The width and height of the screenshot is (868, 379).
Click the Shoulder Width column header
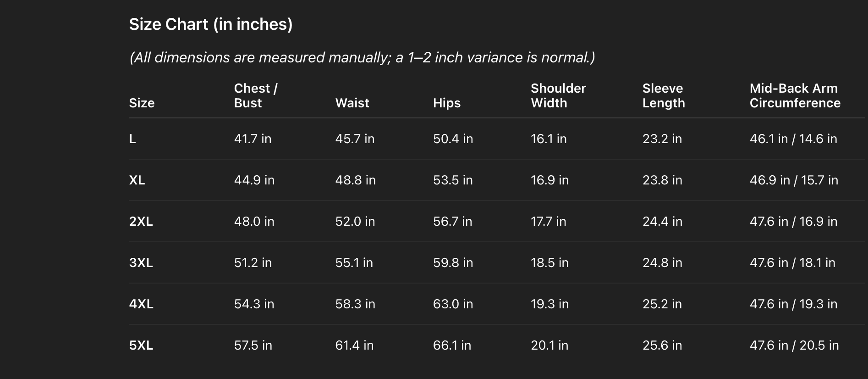[x=558, y=95]
